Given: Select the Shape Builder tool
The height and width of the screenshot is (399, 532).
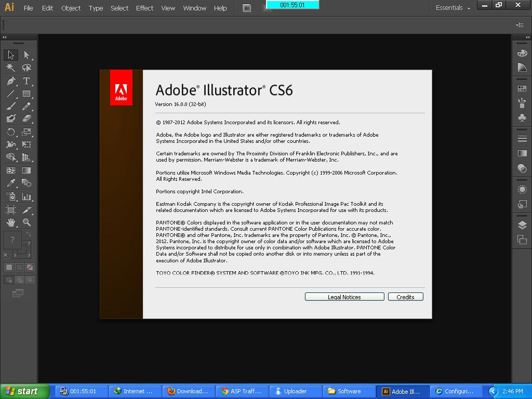Looking at the screenshot, I should (x=11, y=157).
